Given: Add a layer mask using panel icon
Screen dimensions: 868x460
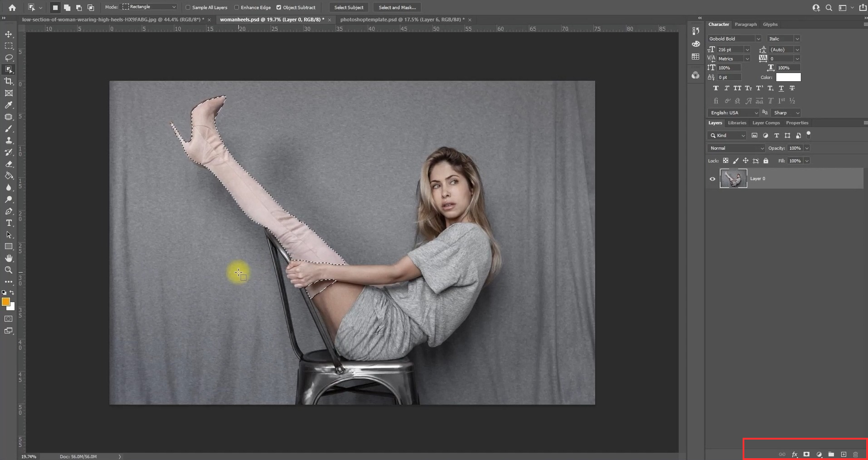Looking at the screenshot, I should tap(806, 454).
